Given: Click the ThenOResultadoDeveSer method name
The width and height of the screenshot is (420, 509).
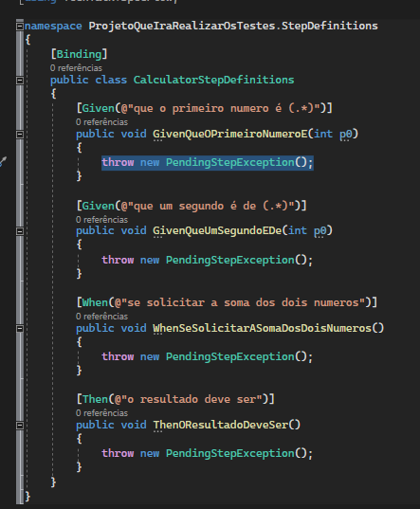Looking at the screenshot, I should [220, 425].
